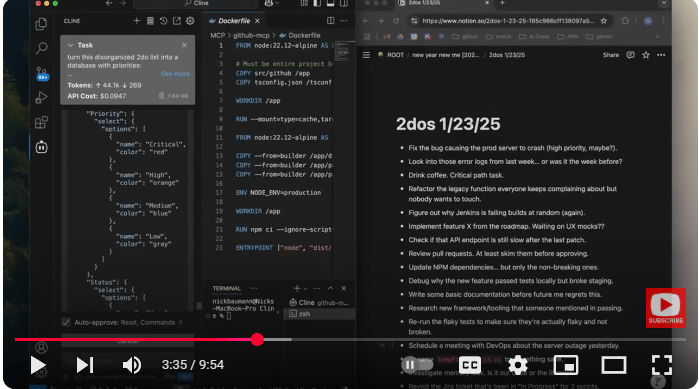Pop Cline out into editor icon
Screen dimensions: 699x389
(177, 21)
